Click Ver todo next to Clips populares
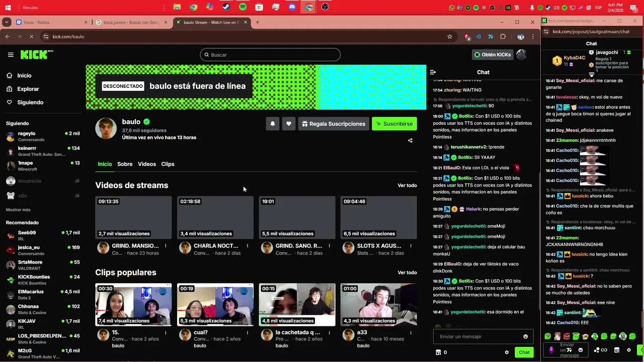The height and width of the screenshot is (362, 644). point(407,273)
